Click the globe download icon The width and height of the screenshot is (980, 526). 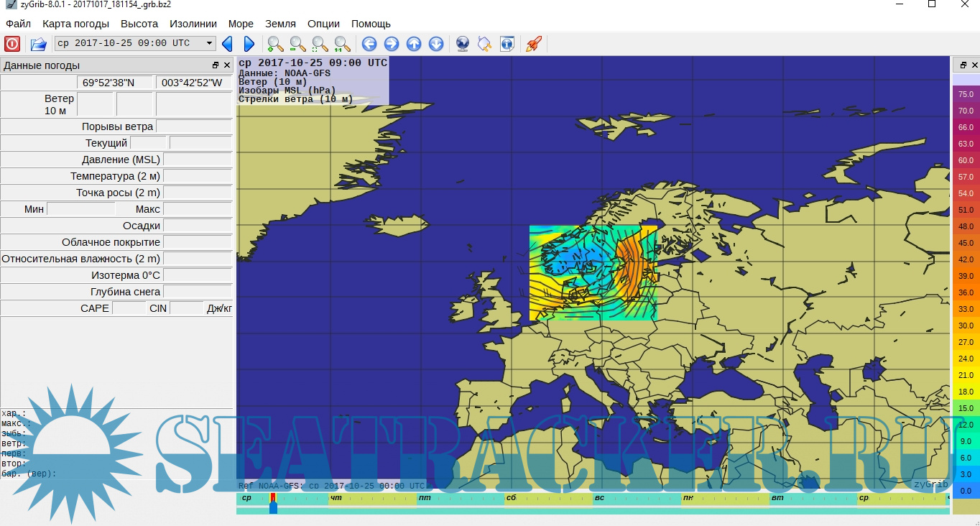click(x=463, y=44)
